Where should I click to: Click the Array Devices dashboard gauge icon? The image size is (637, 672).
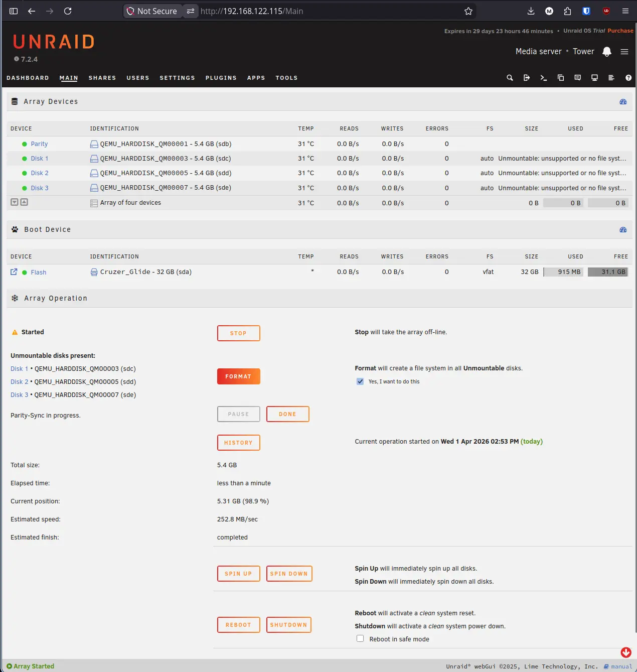point(623,101)
